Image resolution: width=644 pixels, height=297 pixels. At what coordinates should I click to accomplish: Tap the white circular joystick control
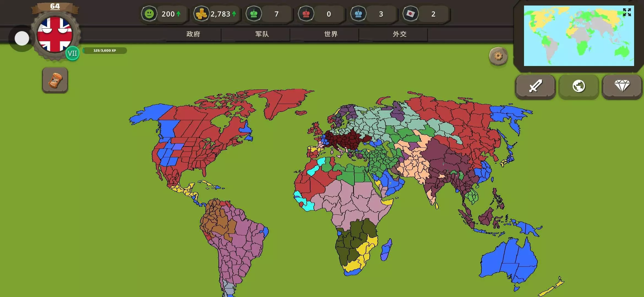pyautogui.click(x=22, y=38)
